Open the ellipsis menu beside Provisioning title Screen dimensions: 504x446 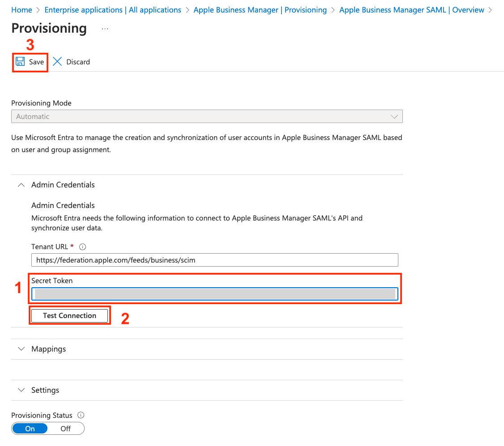(105, 29)
